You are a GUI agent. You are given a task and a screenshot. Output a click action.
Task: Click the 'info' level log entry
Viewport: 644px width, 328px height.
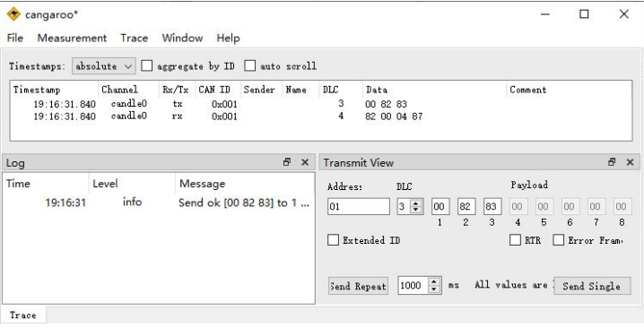[x=132, y=202]
